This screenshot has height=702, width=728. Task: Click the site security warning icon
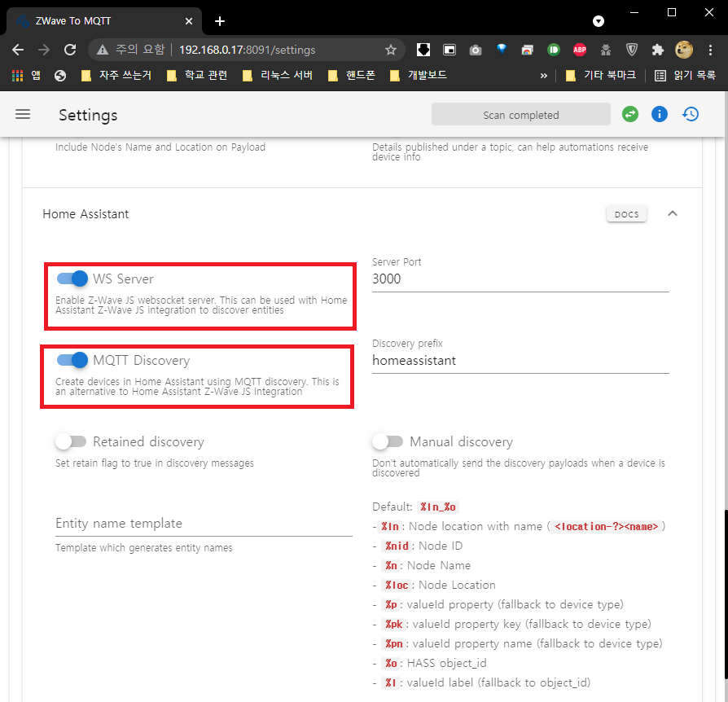(x=102, y=50)
